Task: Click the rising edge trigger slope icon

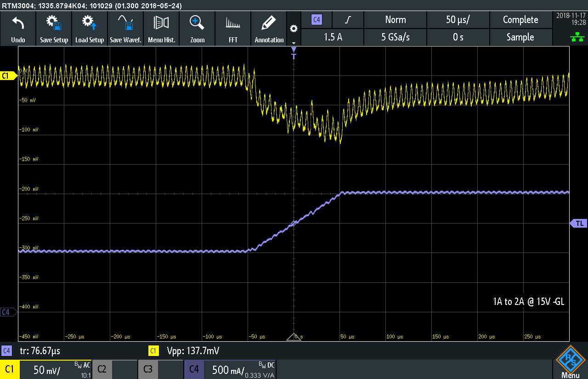Action: pyautogui.click(x=349, y=20)
